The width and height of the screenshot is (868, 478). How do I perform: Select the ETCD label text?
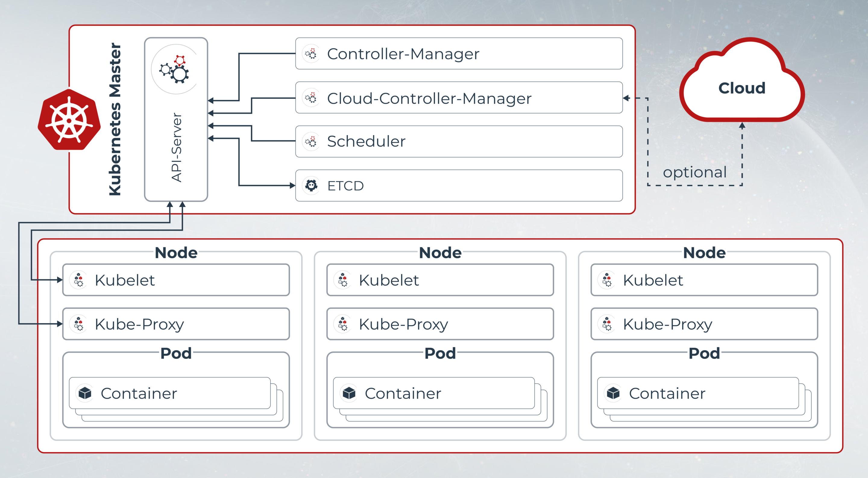point(345,186)
